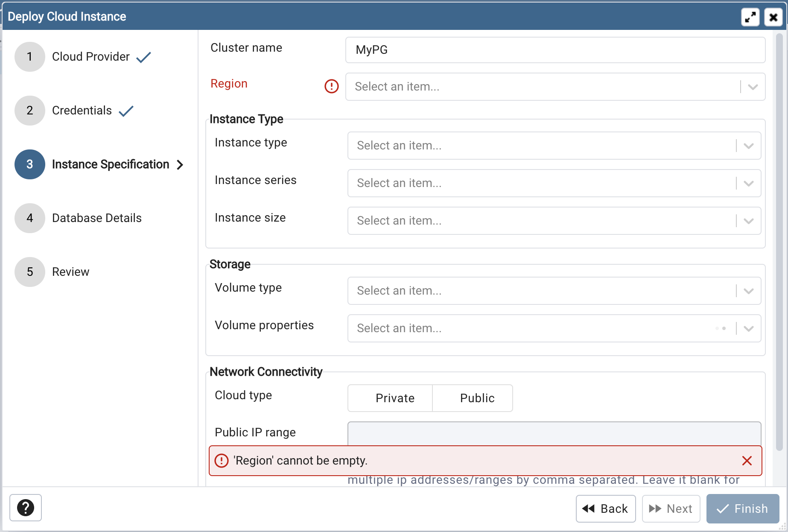788x532 pixels.
Task: Click the step 5 Review circle
Action: pyautogui.click(x=29, y=272)
